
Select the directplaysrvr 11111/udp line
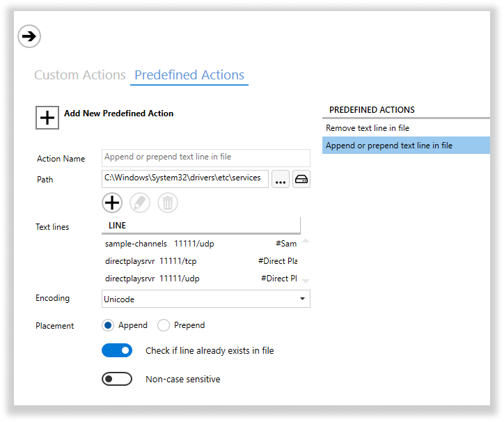(x=201, y=279)
